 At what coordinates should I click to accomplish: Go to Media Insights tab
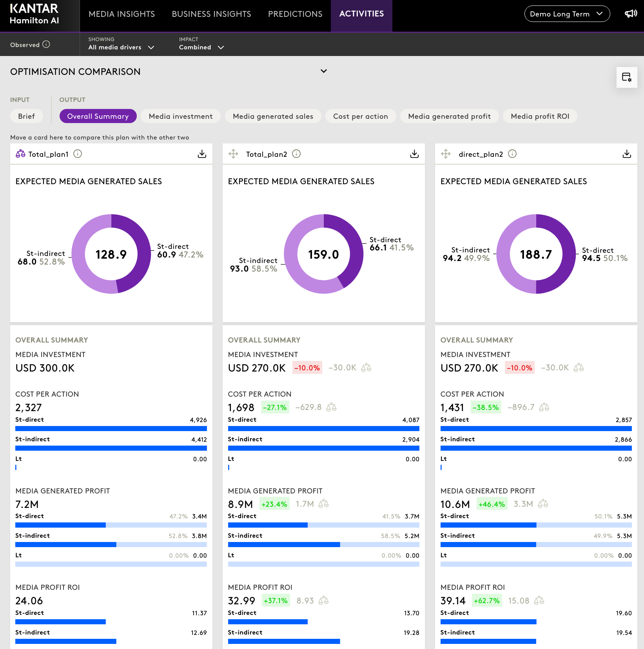coord(122,14)
